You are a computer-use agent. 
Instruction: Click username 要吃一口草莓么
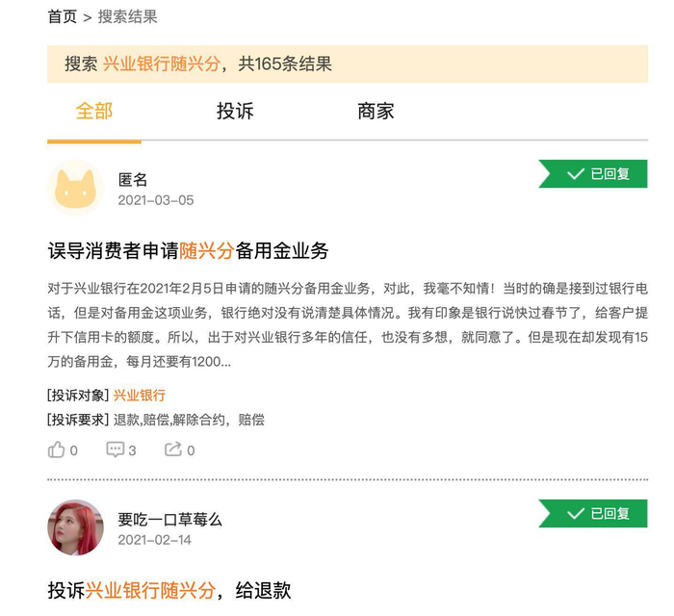point(169,519)
